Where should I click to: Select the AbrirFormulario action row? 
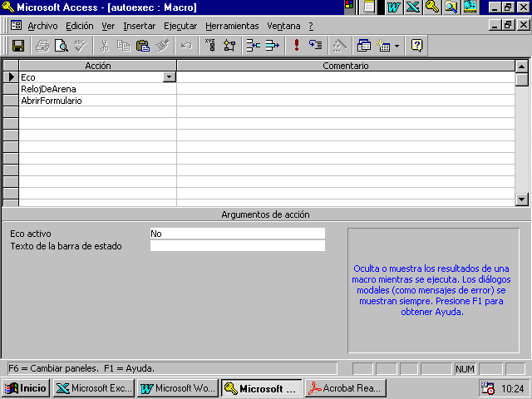pyautogui.click(x=98, y=101)
